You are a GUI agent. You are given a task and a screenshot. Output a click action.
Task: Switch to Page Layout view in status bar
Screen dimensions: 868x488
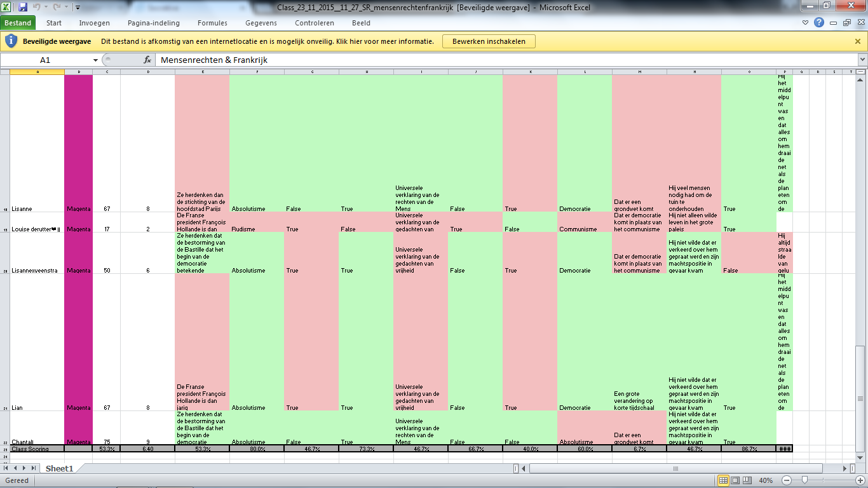pyautogui.click(x=735, y=480)
